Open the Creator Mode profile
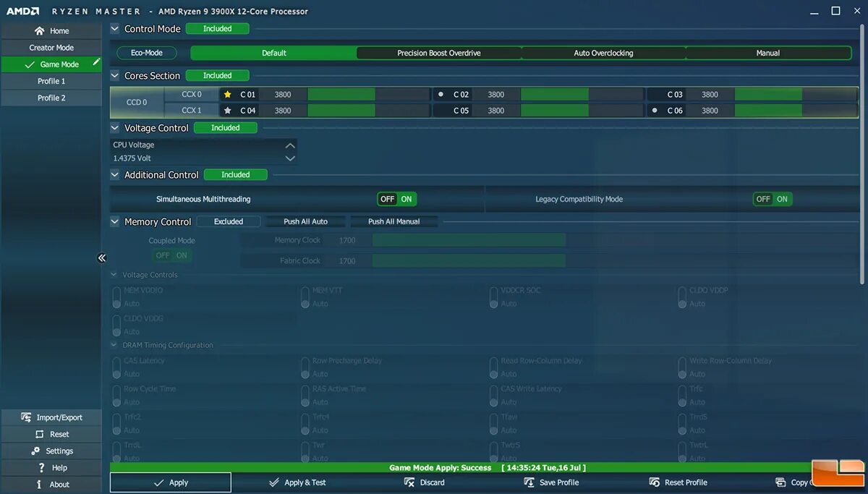Viewport: 868px width, 494px height. 51,48
